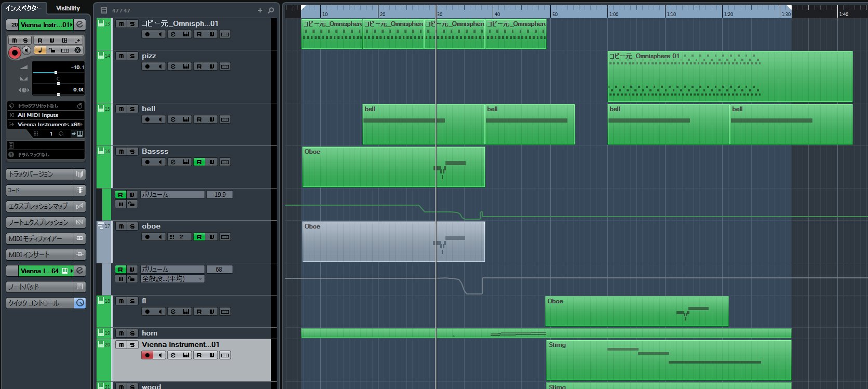Screen dimensions: 868x389
Task: Open the Vienna I...64 instrument selector
Action: point(46,271)
